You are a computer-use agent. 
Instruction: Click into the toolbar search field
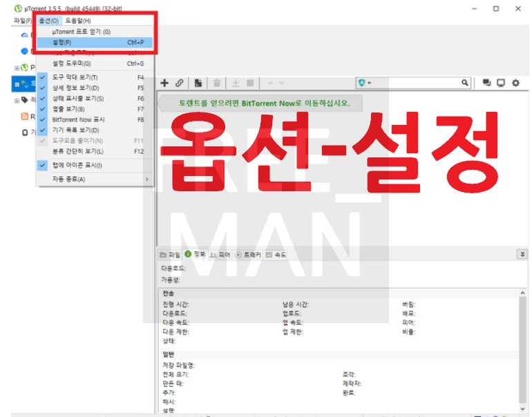point(416,83)
